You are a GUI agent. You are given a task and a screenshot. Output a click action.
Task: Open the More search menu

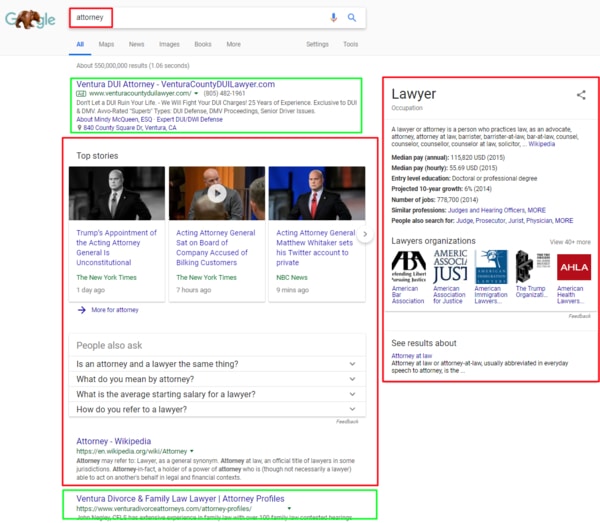(233, 44)
